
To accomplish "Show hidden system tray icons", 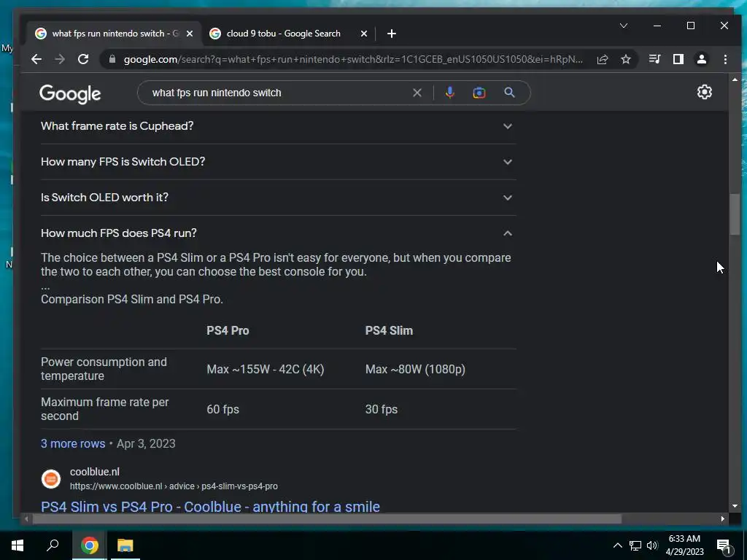I will point(617,545).
